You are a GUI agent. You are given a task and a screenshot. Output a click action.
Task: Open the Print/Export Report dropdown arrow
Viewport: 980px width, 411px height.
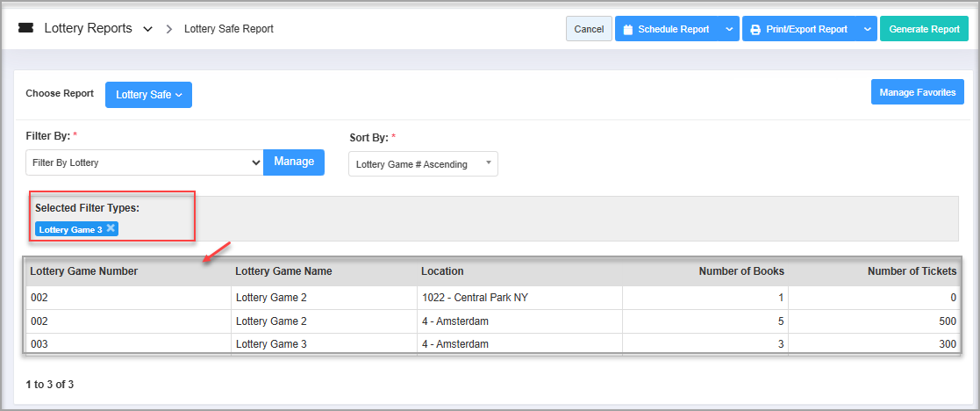[867, 29]
